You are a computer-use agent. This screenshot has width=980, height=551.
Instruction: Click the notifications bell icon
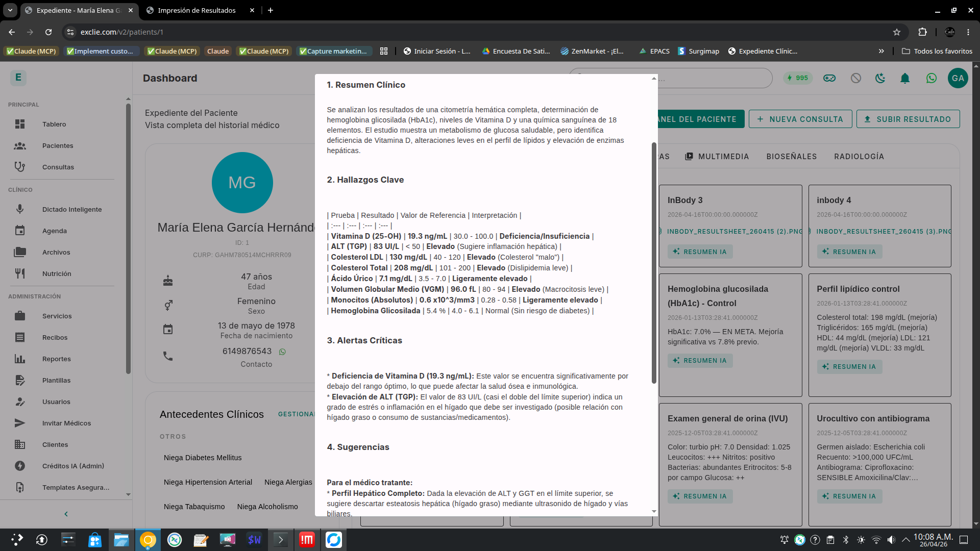tap(904, 78)
